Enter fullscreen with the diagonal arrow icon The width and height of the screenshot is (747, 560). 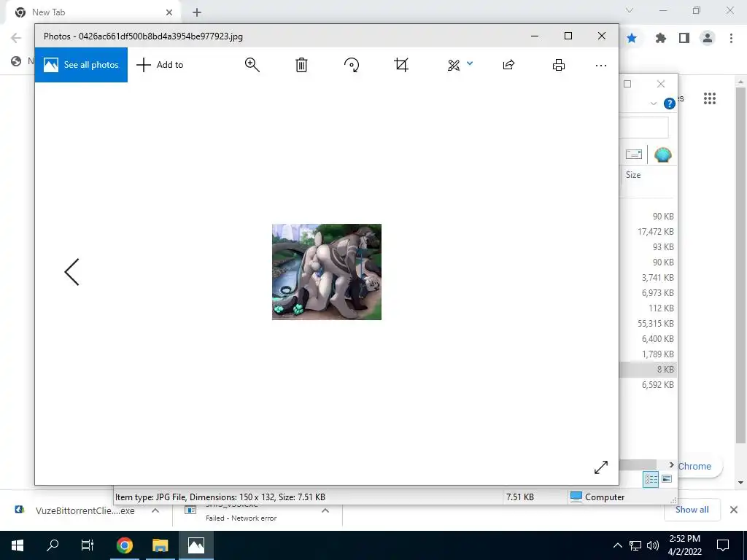click(601, 467)
